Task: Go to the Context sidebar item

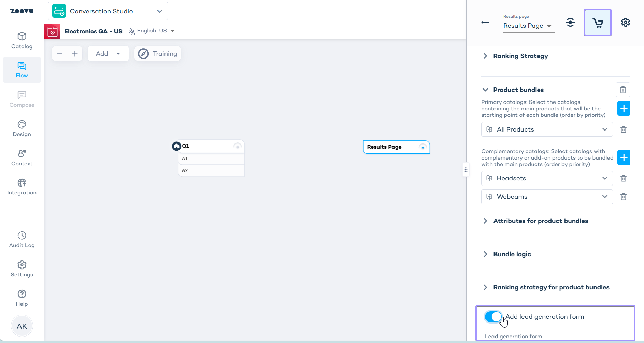Action: tap(22, 158)
